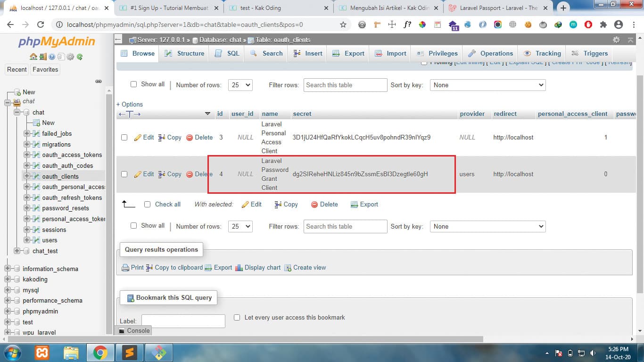The height and width of the screenshot is (362, 644).
Task: Reload the page with browser refresh icon
Action: [41, 25]
